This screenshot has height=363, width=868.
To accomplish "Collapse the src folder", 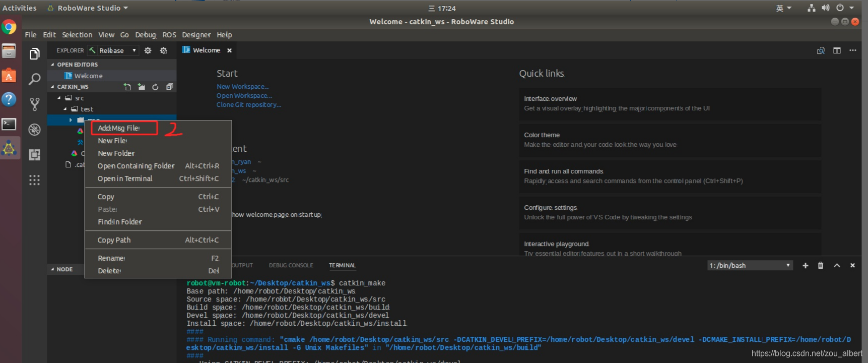I will pos(59,98).
